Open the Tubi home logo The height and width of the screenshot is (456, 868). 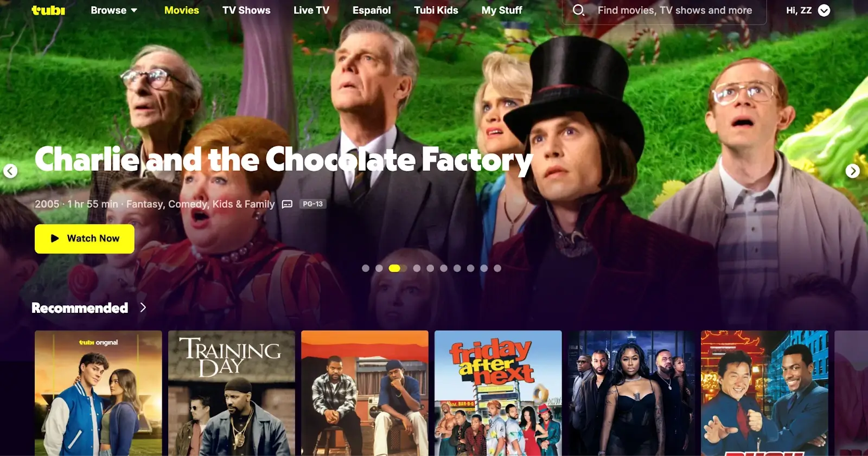coord(48,10)
